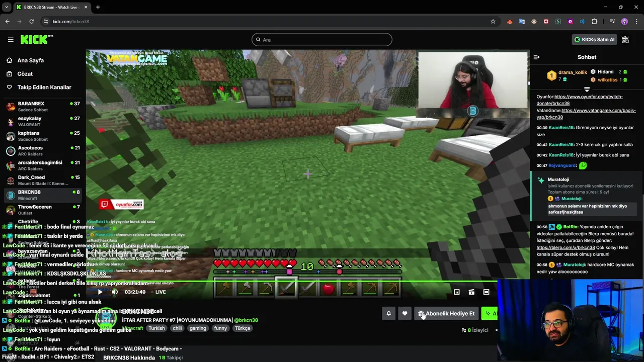Click Abonelik Hediye Et button
Screen dimensions: 644x362
446,313
